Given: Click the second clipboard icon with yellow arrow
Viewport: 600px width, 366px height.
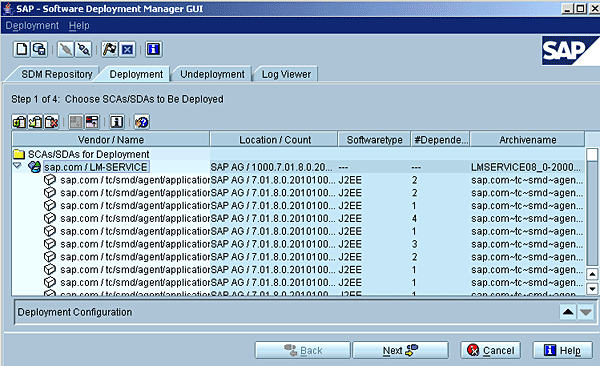Looking at the screenshot, I should (x=35, y=122).
